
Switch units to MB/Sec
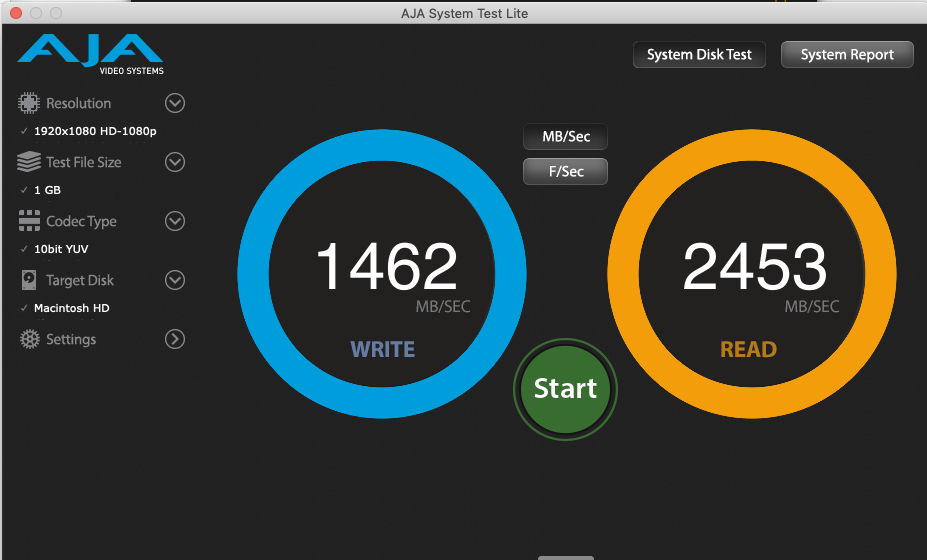(x=565, y=136)
